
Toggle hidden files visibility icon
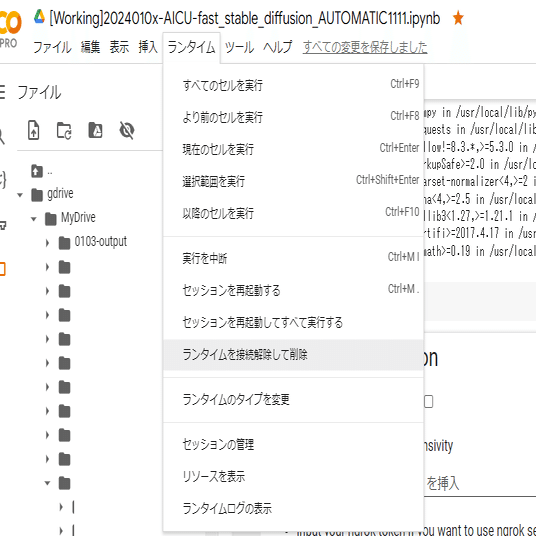coord(127,130)
